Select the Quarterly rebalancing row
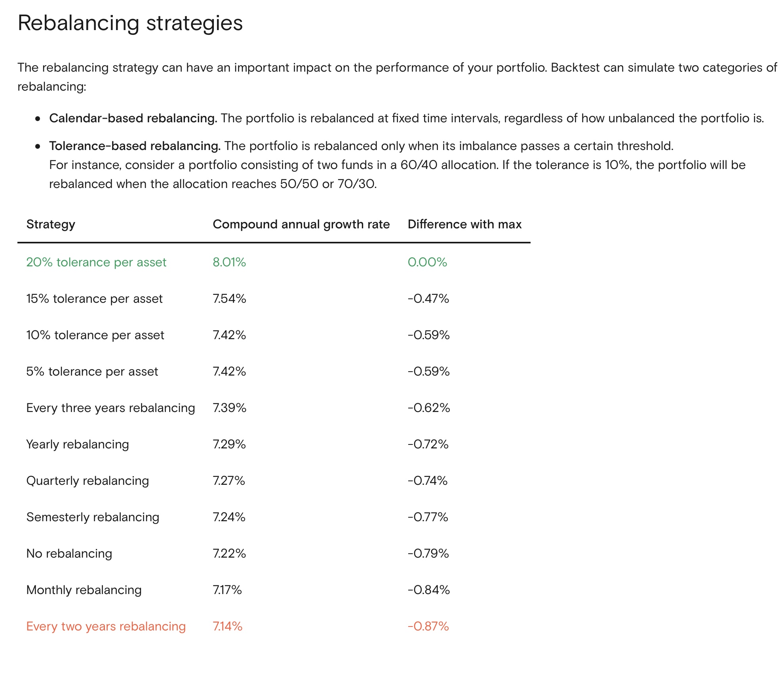 (88, 481)
